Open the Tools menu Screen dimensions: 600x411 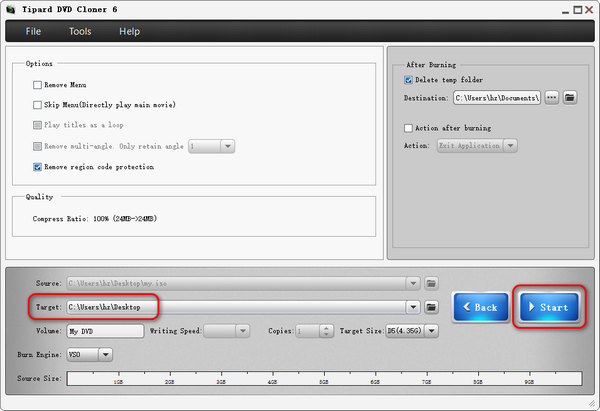click(80, 31)
